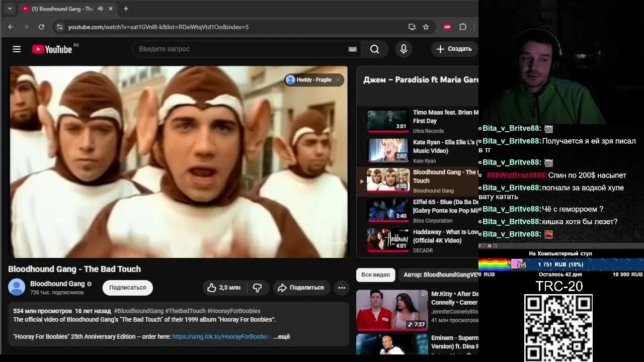Click the Подписаться subscribe button
This screenshot has height=362, width=644.
click(128, 288)
